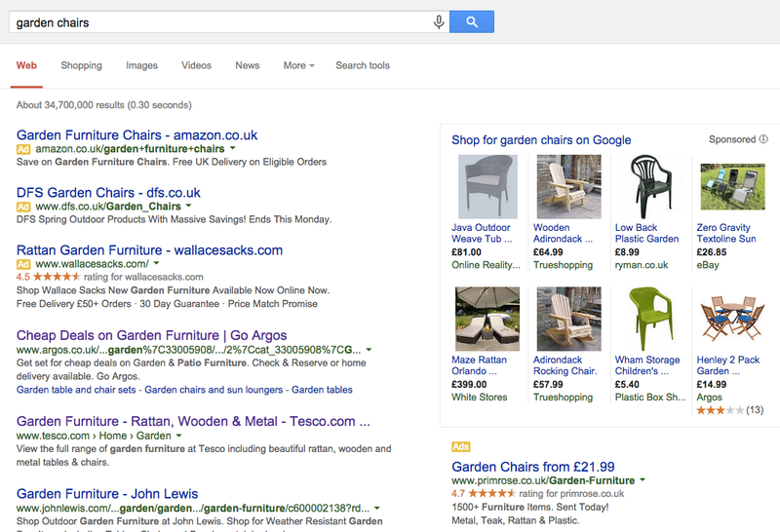Click the green Wham Storage Children's chair image

(x=650, y=319)
